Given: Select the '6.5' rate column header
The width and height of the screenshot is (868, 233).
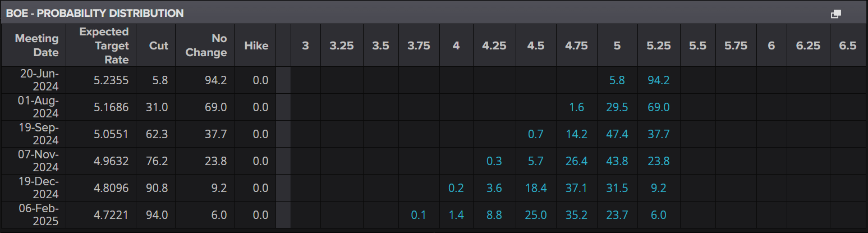Looking at the screenshot, I should tap(848, 45).
